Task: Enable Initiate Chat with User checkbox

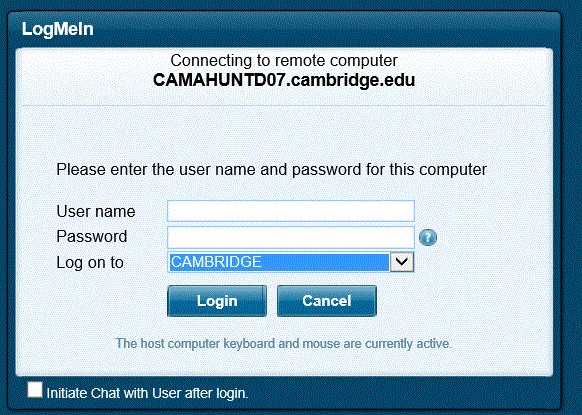Action: 35,390
